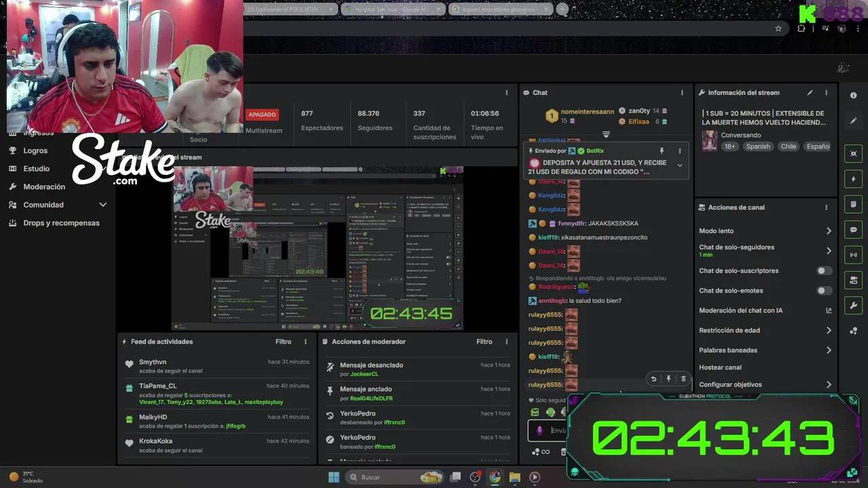
Task: Toggle Chat de solo-suscriptores switch
Action: [824, 271]
